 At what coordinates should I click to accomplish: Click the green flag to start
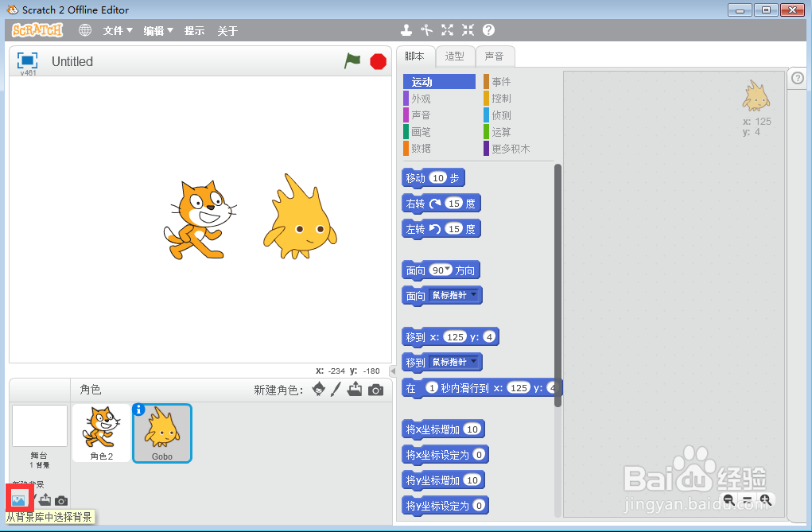point(352,61)
